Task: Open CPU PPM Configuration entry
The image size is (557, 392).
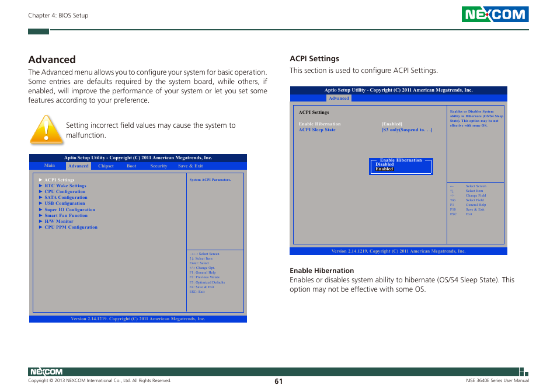Action: (71, 227)
